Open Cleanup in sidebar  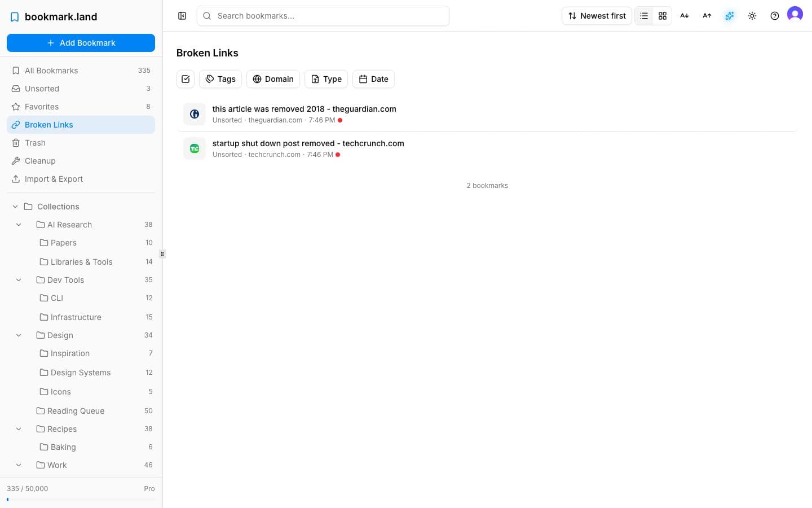point(81,161)
